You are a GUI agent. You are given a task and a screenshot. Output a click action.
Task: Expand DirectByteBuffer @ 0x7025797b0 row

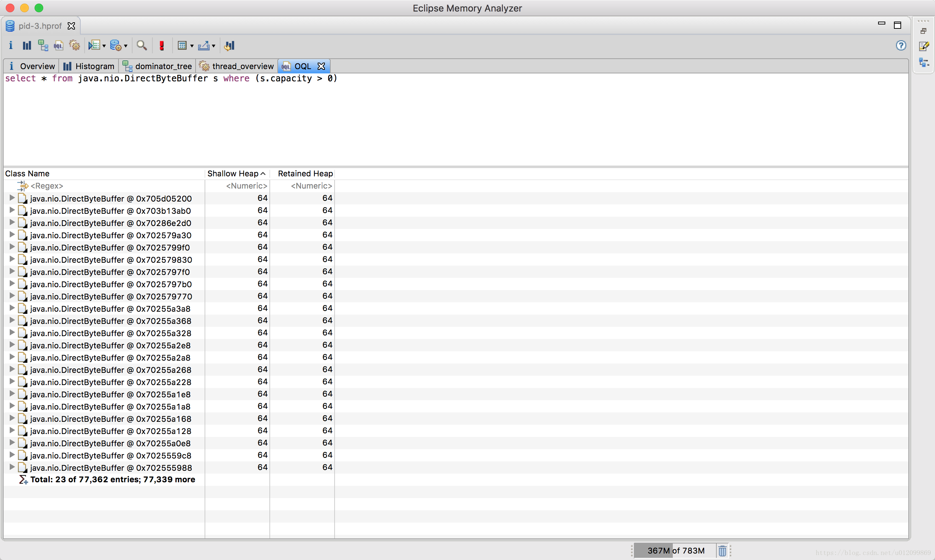point(12,284)
